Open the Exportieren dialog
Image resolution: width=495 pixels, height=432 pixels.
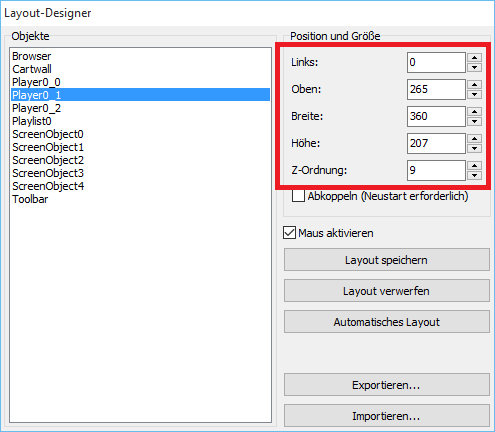[x=387, y=385]
